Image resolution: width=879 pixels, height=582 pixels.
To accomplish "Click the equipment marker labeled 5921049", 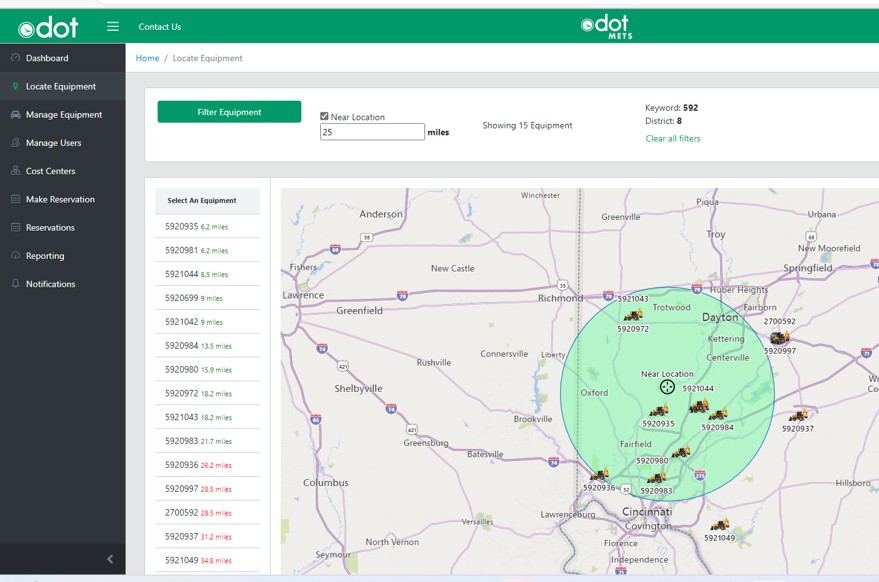I will tap(719, 525).
